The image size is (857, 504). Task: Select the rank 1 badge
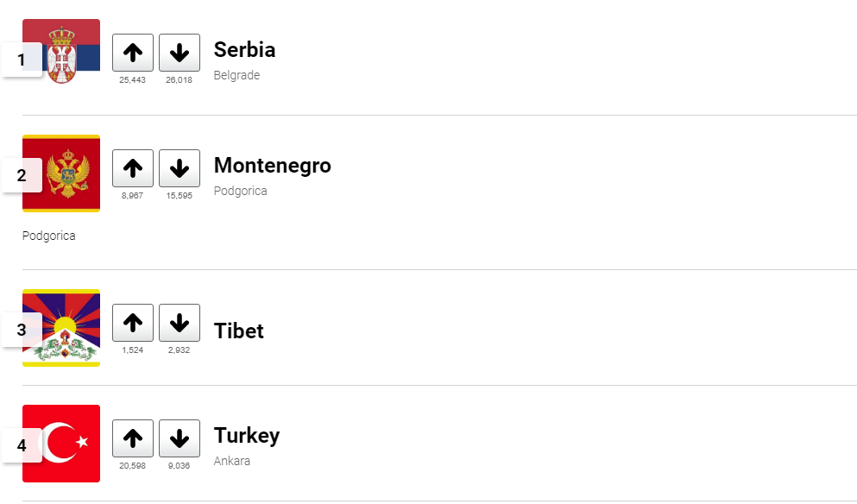[x=22, y=60]
